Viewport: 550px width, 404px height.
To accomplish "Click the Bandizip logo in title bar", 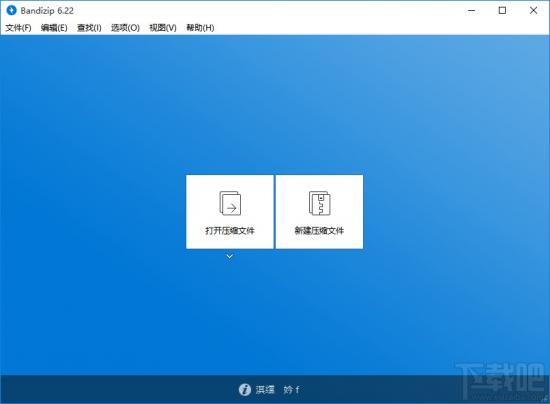I will click(x=11, y=10).
